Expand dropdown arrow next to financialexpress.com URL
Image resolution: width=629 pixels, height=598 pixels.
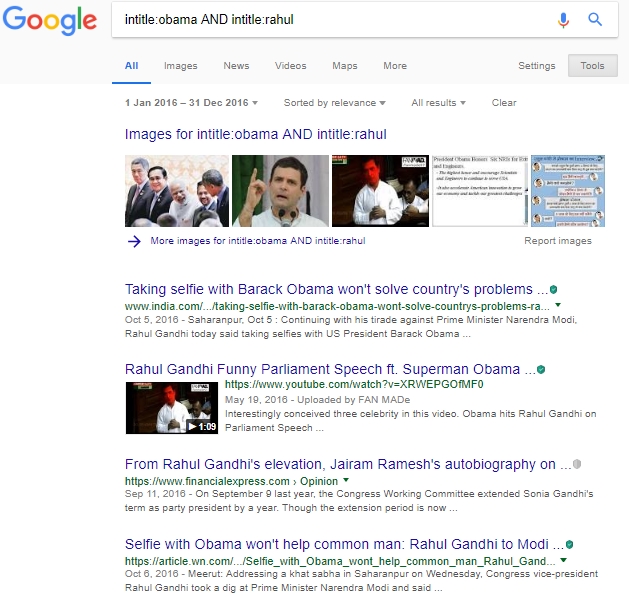346,480
